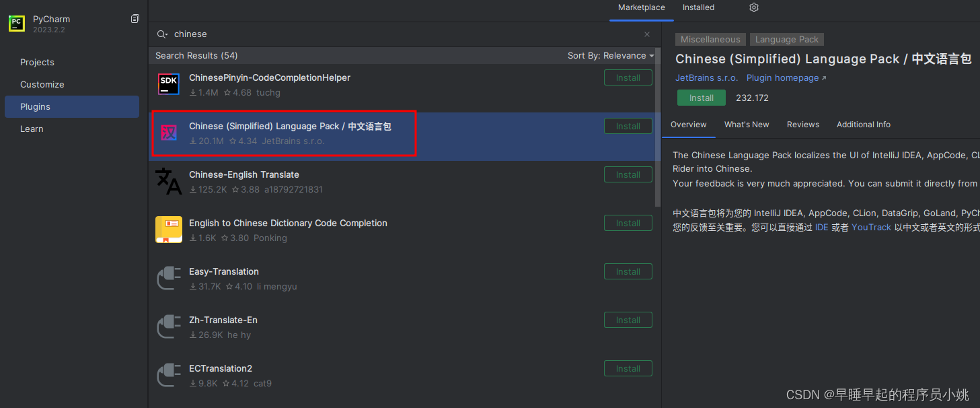
Task: Switch to the Marketplace tab
Action: click(642, 7)
